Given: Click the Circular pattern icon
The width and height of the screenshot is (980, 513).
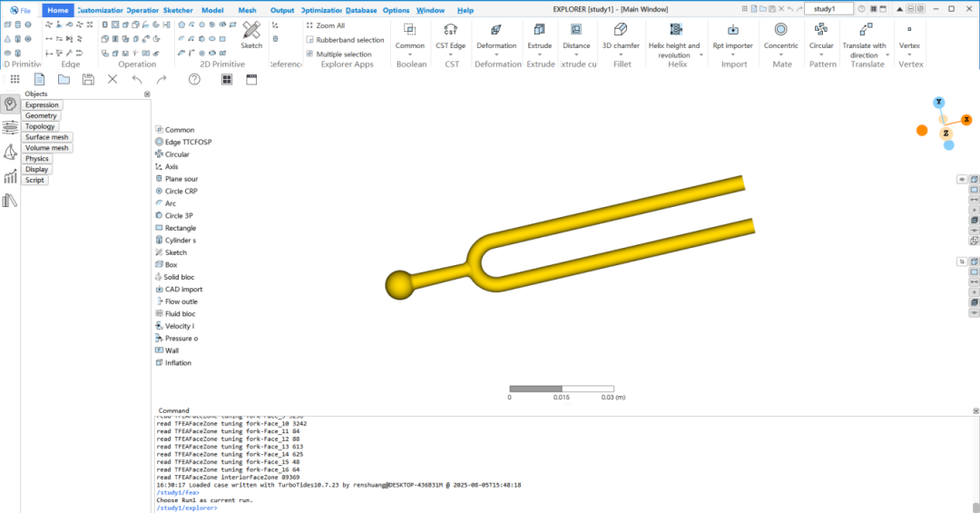Looking at the screenshot, I should [x=821, y=29].
